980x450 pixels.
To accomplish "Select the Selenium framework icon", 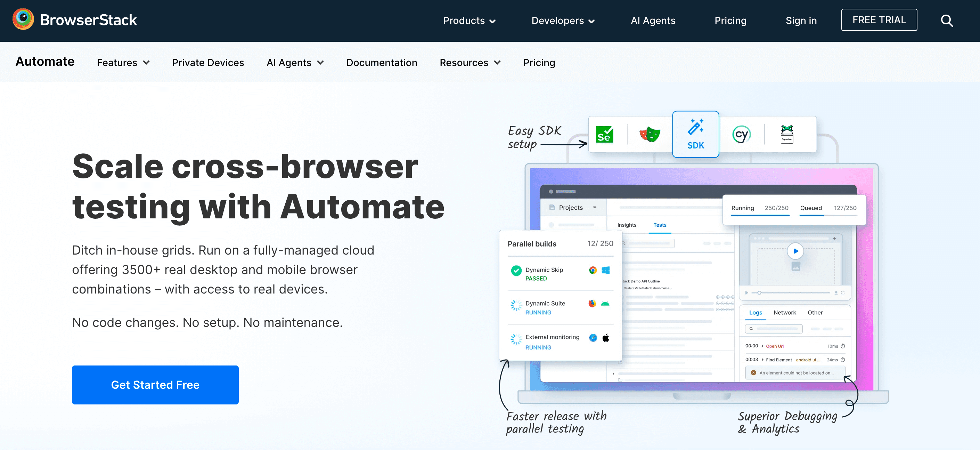I will [604, 134].
